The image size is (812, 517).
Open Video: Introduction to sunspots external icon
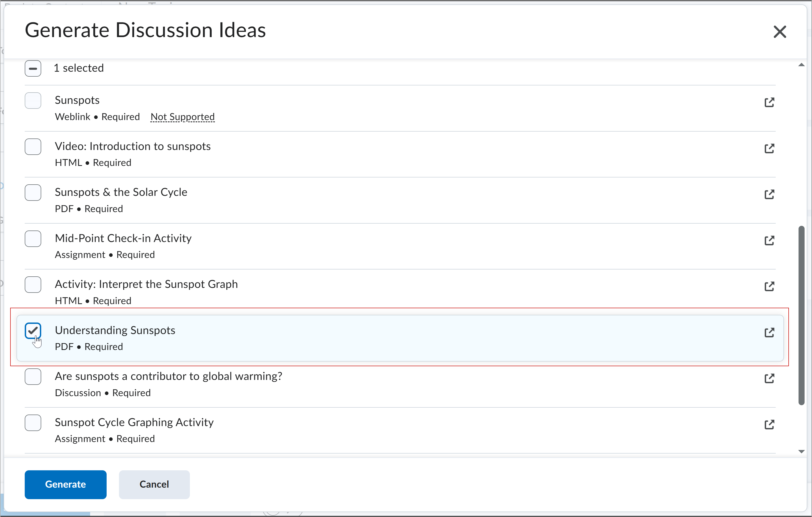[x=769, y=149]
